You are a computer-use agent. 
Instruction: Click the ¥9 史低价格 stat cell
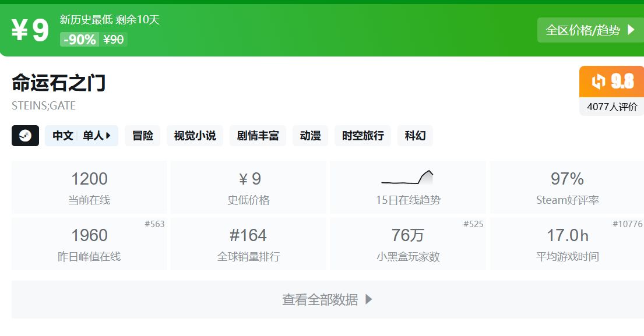[248, 188]
